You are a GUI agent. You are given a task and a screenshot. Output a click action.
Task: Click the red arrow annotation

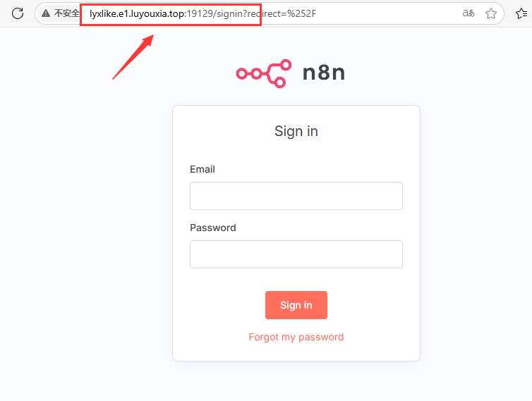click(x=133, y=57)
